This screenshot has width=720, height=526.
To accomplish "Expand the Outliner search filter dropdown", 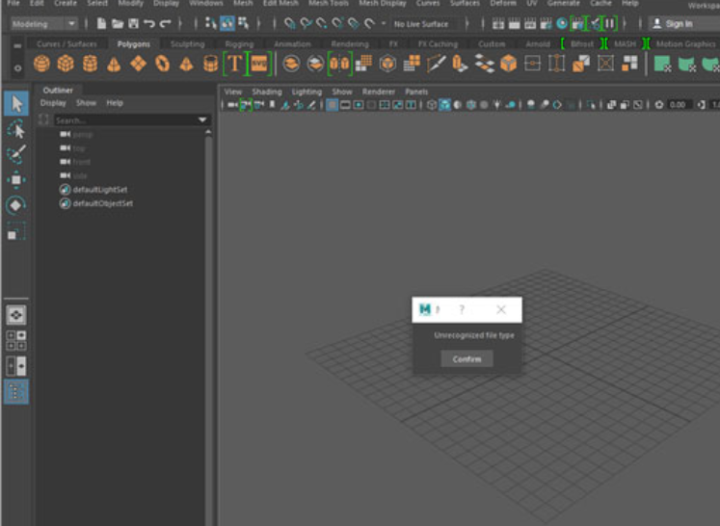I will [x=203, y=120].
